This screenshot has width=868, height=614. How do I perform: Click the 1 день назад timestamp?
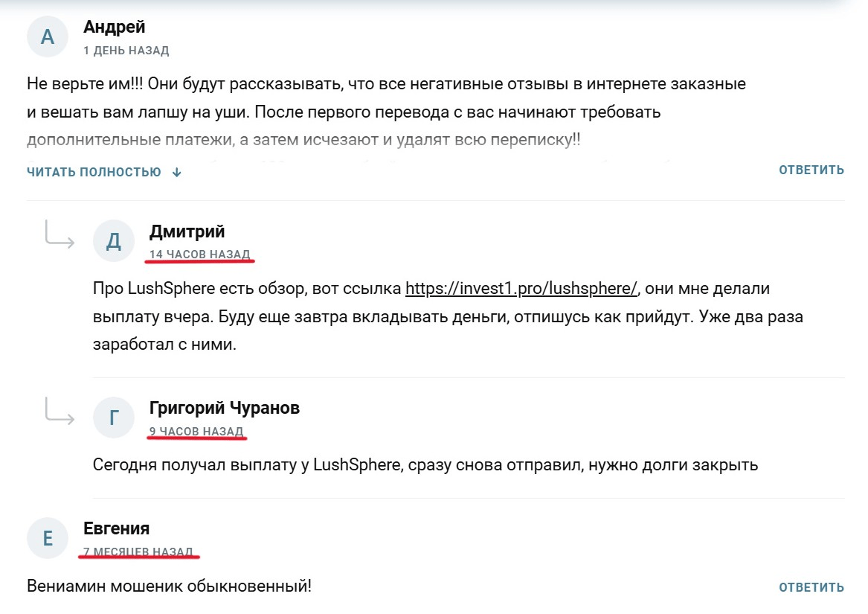click(x=126, y=51)
